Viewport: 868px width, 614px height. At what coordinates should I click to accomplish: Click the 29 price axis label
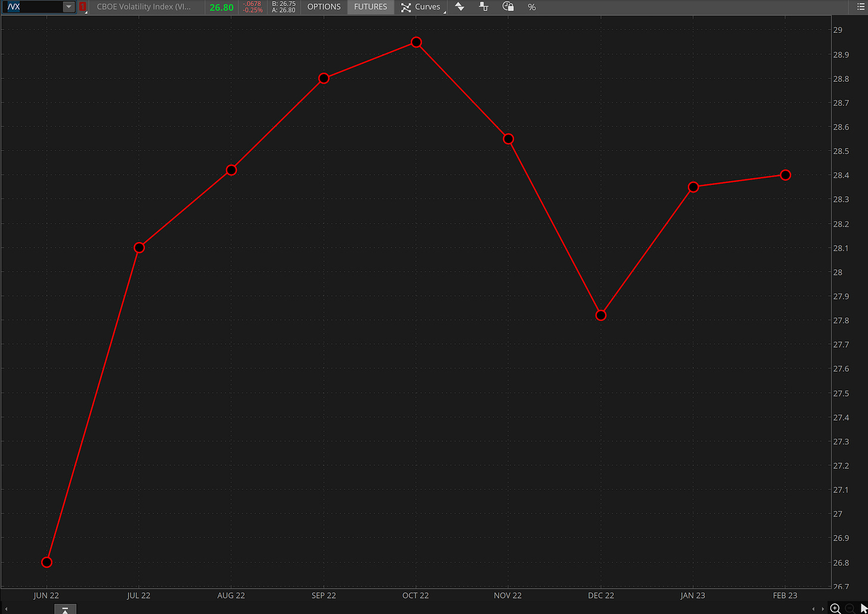coord(838,30)
